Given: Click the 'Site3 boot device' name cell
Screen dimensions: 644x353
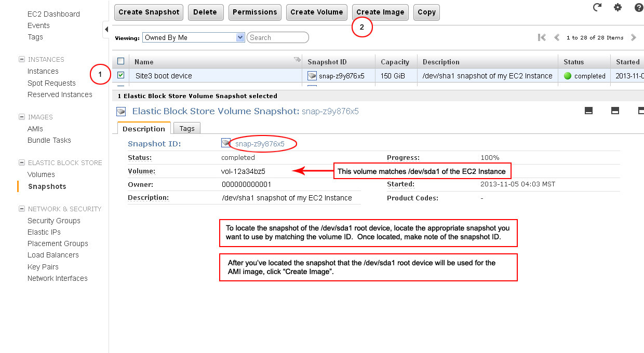Looking at the screenshot, I should tap(164, 76).
